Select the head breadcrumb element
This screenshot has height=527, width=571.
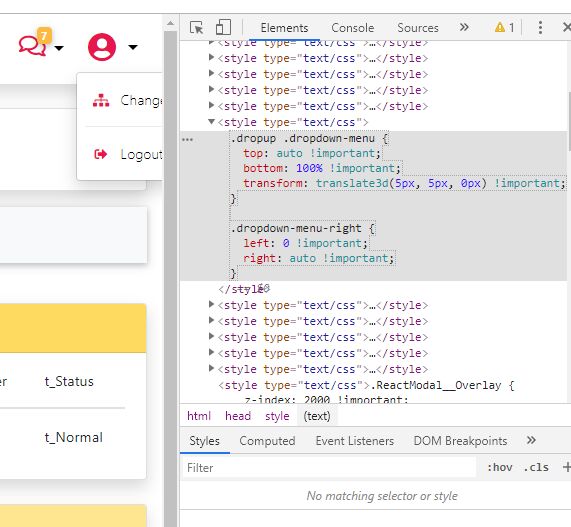tap(238, 416)
